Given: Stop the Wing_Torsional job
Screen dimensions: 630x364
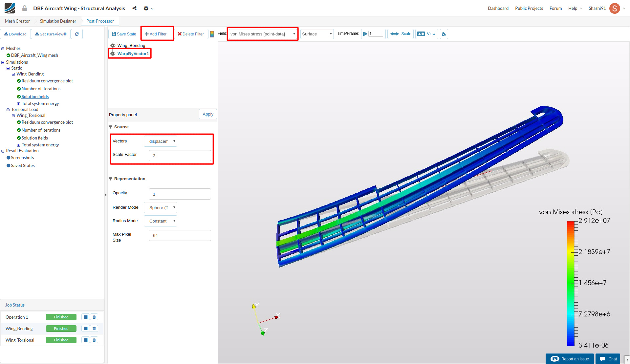Looking at the screenshot, I should tap(86, 340).
